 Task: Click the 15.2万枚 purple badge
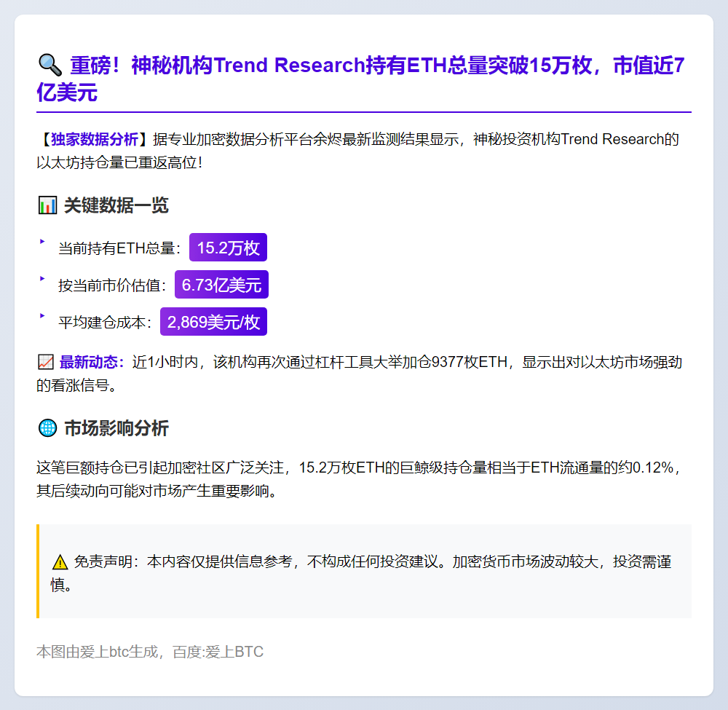click(228, 248)
